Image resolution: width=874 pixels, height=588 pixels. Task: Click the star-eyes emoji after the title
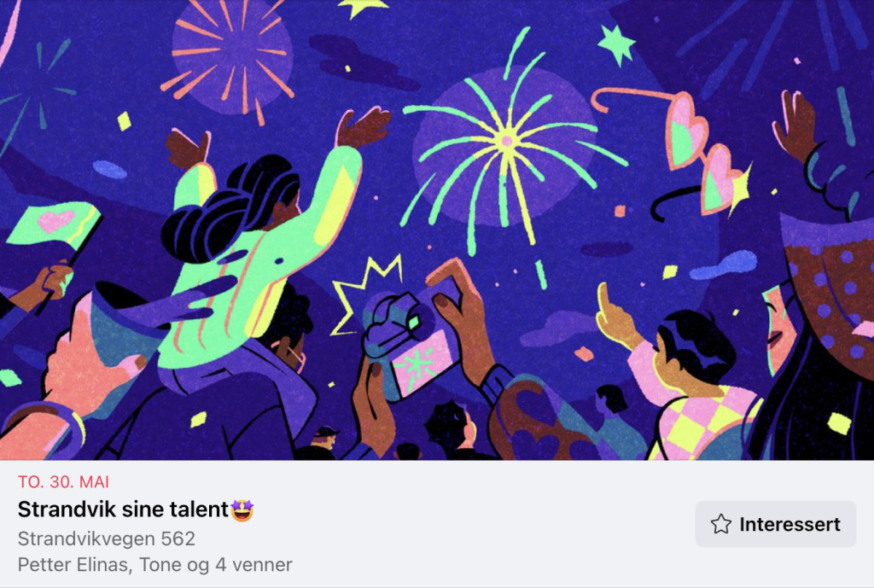(242, 510)
